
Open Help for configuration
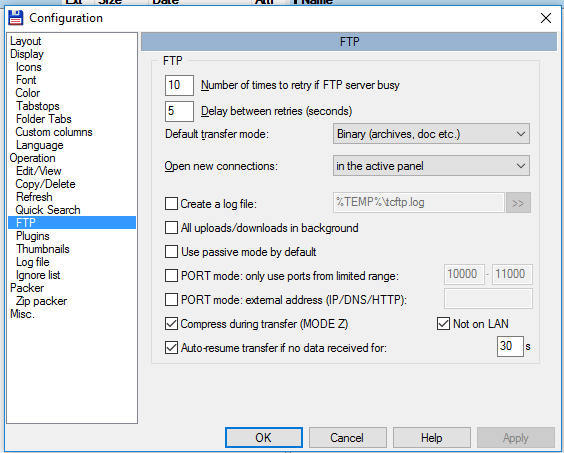point(432,438)
